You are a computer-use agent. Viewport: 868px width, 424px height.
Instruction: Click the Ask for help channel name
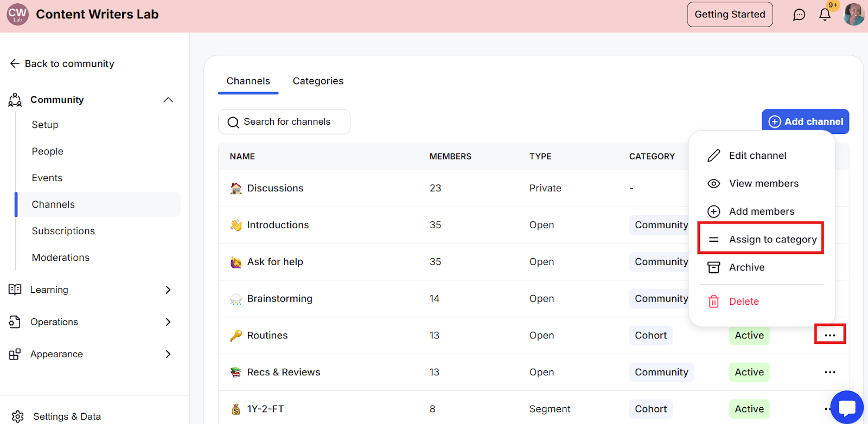click(x=276, y=262)
